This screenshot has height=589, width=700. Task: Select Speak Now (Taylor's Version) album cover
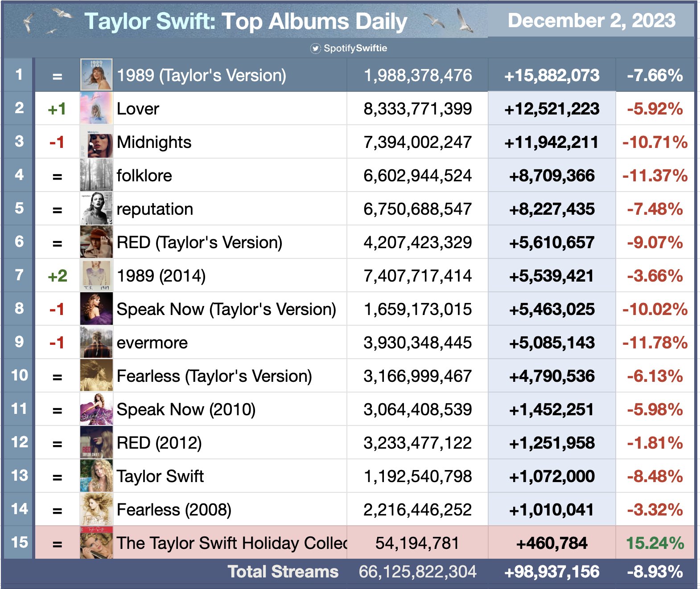[x=96, y=309]
